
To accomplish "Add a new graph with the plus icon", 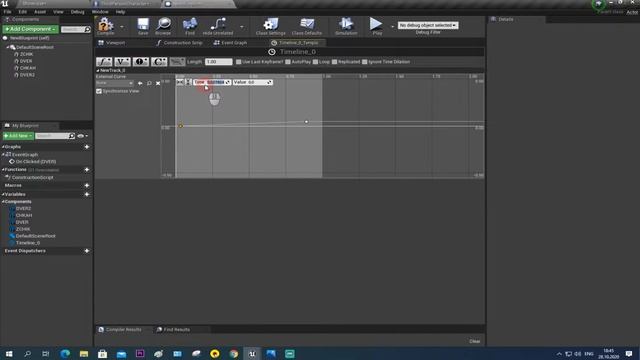I will 87,147.
